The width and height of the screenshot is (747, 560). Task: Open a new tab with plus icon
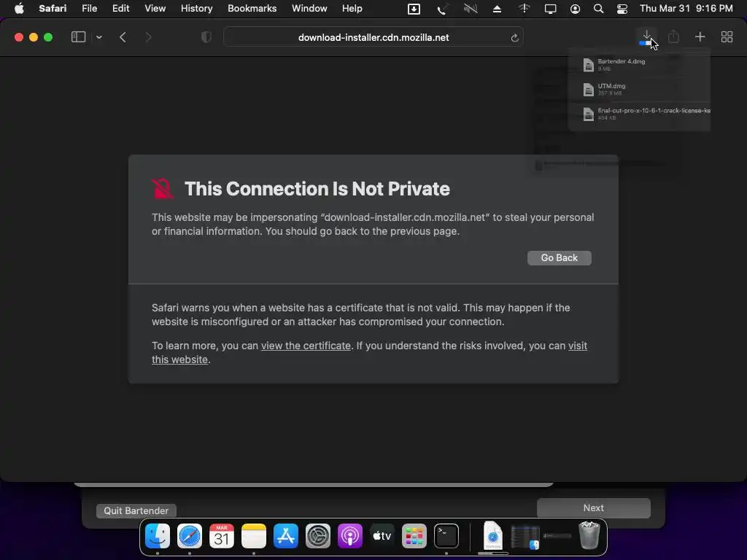pyautogui.click(x=700, y=36)
